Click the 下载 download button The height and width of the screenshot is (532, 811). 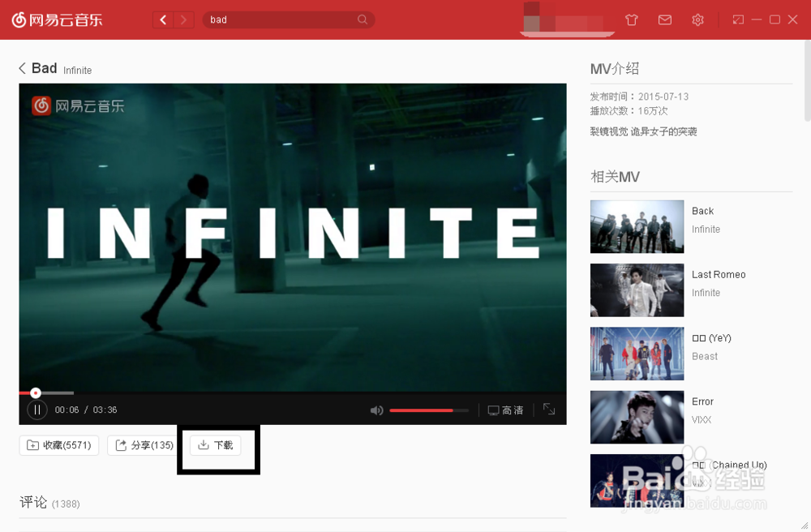click(x=216, y=445)
